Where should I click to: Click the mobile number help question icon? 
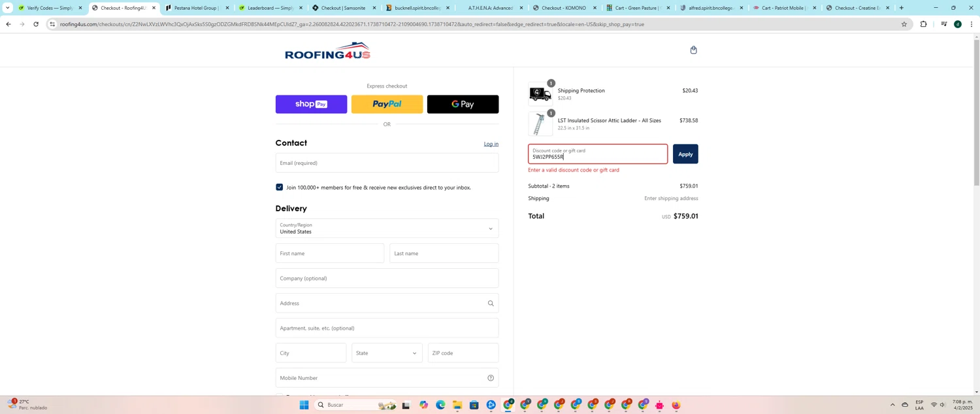(491, 378)
